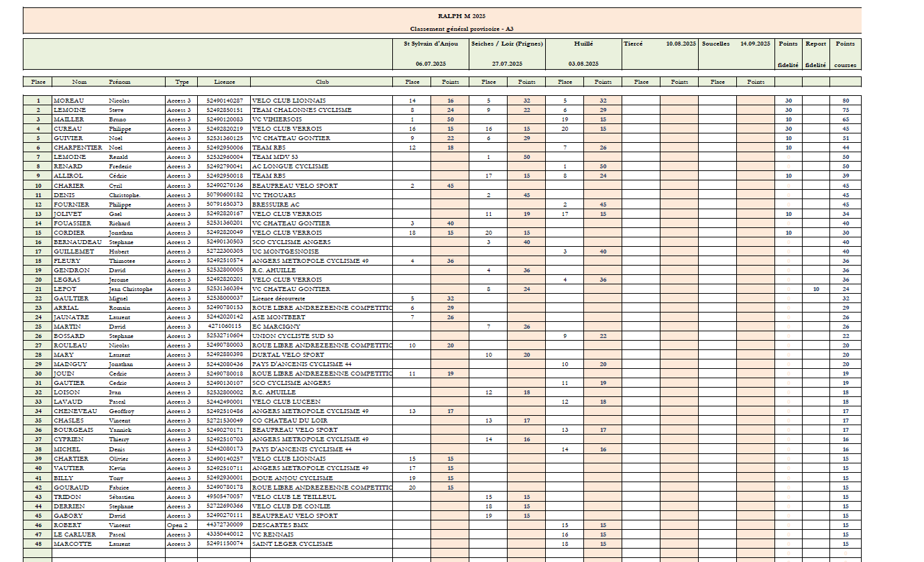The height and width of the screenshot is (562, 924).
Task: Select the 'Points courses' column header
Action: [845, 54]
